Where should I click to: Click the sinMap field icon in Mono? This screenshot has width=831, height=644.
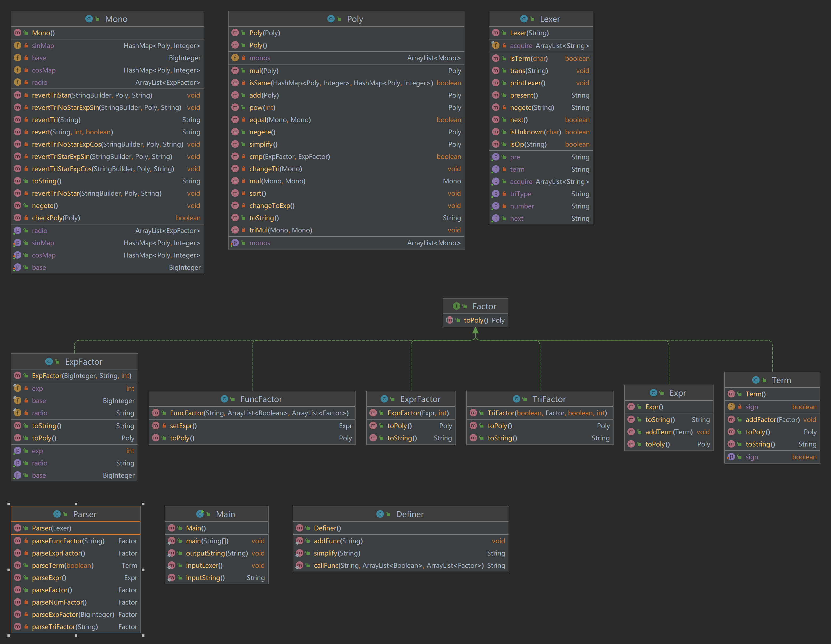(x=18, y=46)
